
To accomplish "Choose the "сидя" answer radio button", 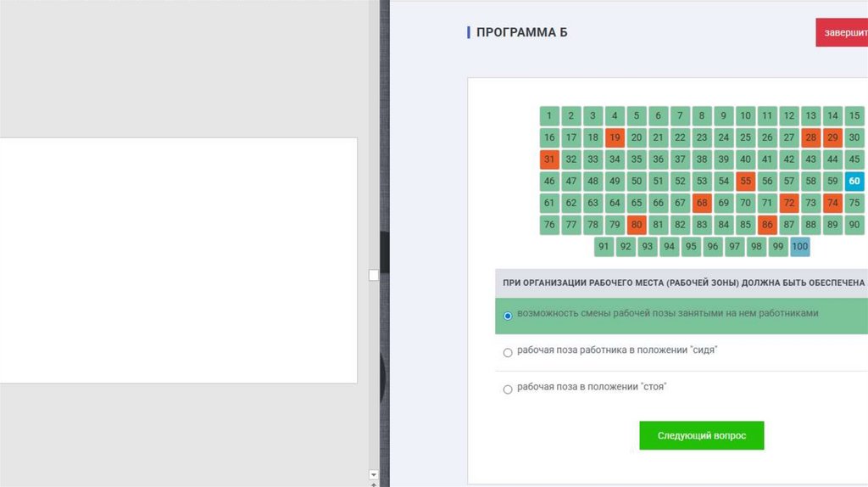I will click(x=508, y=352).
